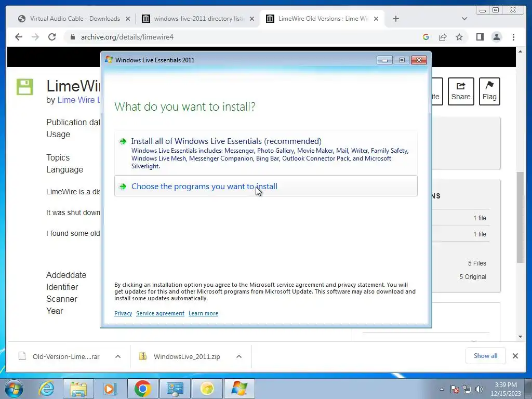The image size is (532, 399).
Task: Open Windows Explorer from taskbar
Action: pos(78,389)
